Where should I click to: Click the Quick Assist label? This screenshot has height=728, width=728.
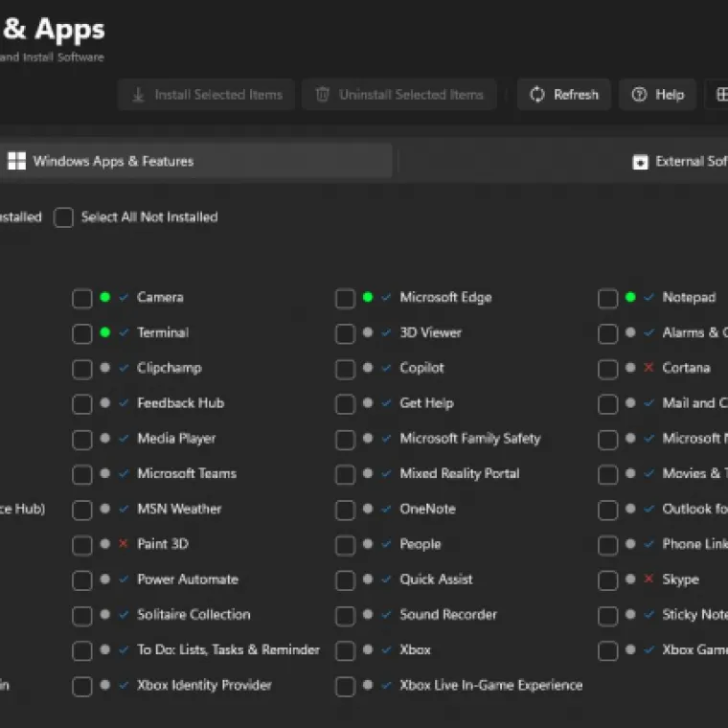point(436,580)
